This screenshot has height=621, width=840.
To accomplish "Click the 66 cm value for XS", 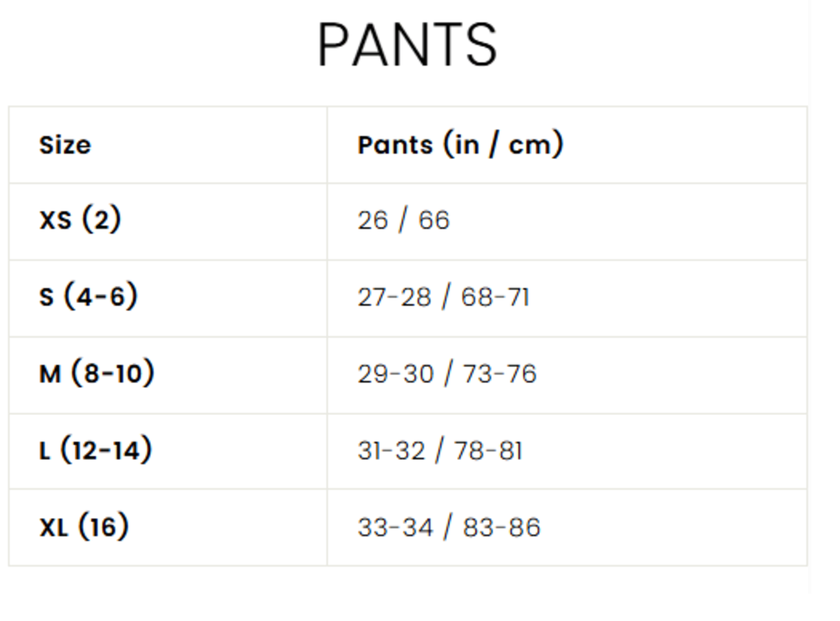I will point(434,221).
